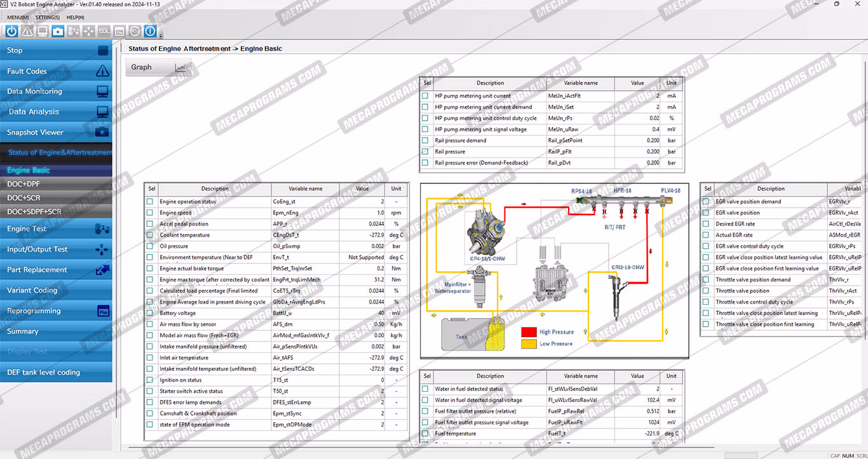The width and height of the screenshot is (868, 459).
Task: Tick the Throttle valve position checkbox
Action: pyautogui.click(x=706, y=291)
